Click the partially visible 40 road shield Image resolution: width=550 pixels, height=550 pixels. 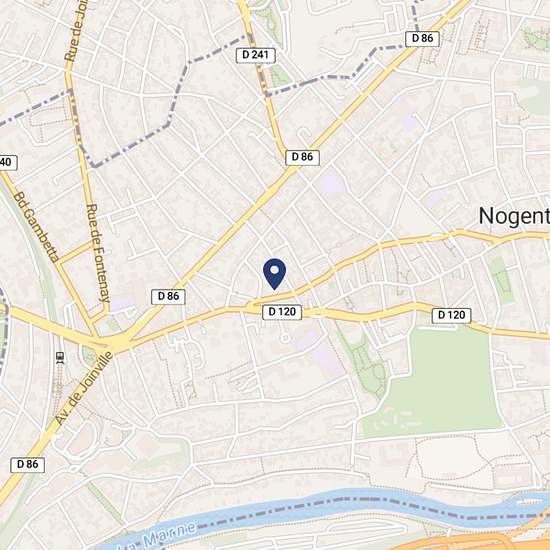click(7, 162)
